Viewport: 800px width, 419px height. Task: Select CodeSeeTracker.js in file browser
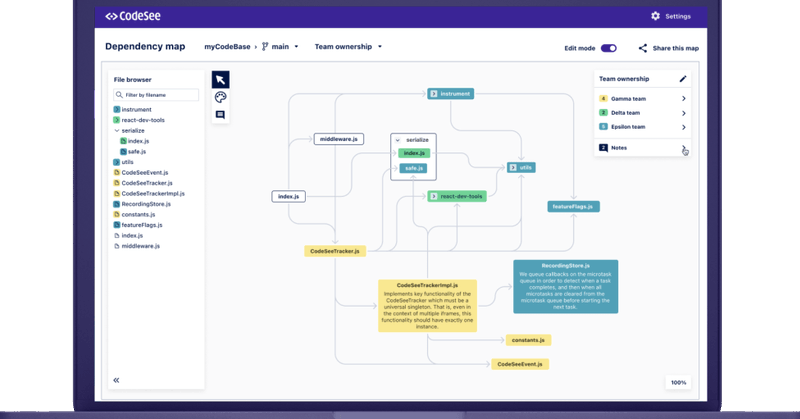(147, 183)
